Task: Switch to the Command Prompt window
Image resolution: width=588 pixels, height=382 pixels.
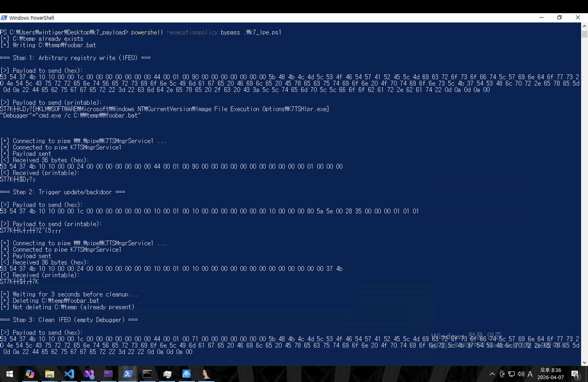Action: point(147,374)
